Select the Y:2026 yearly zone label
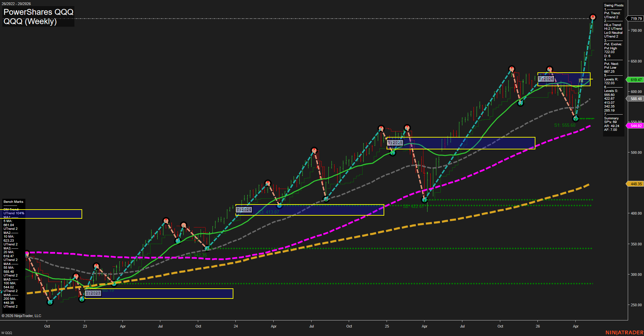This screenshot has width=644, height=336. click(546, 79)
